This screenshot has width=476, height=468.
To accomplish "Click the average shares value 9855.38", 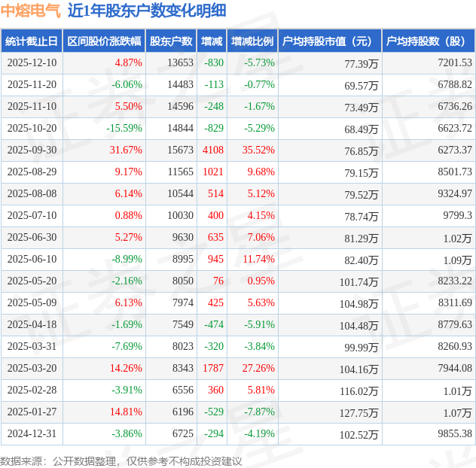I will 455,434.
